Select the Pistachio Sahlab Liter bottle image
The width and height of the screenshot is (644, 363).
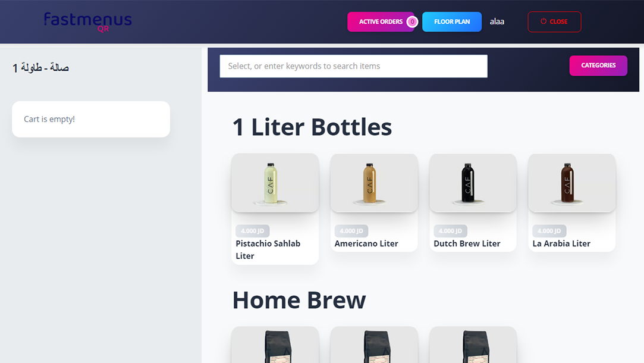pos(275,183)
